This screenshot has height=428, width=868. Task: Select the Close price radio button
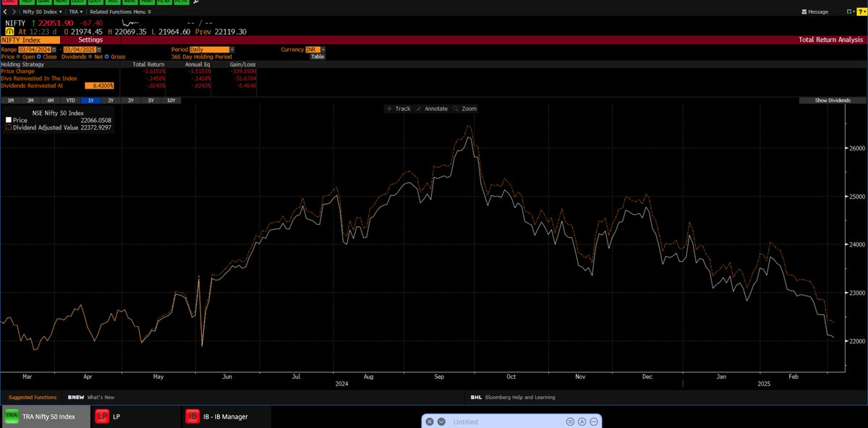pyautogui.click(x=41, y=56)
